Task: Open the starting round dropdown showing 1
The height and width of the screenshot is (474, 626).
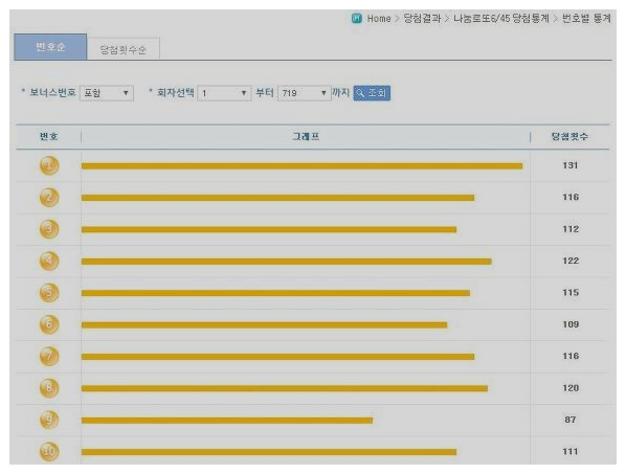Action: click(x=224, y=93)
